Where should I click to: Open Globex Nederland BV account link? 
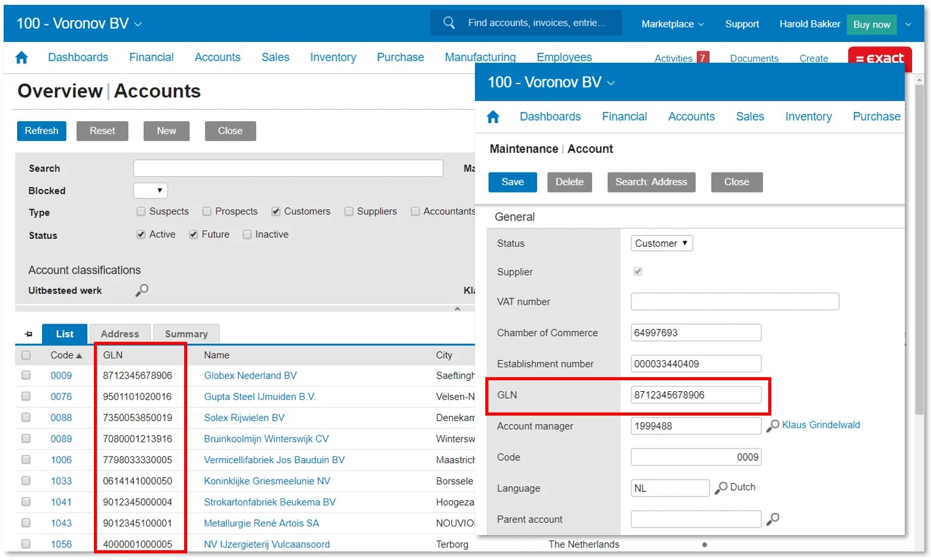click(x=250, y=375)
